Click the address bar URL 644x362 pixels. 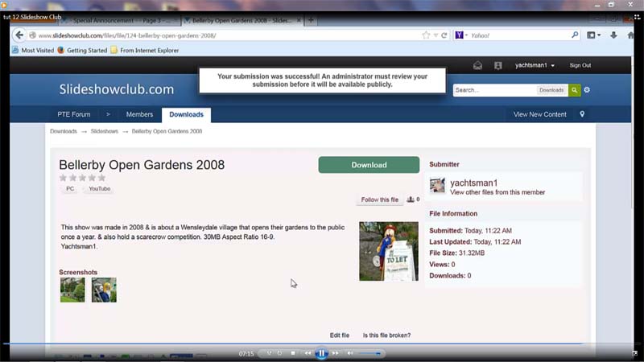pyautogui.click(x=127, y=35)
